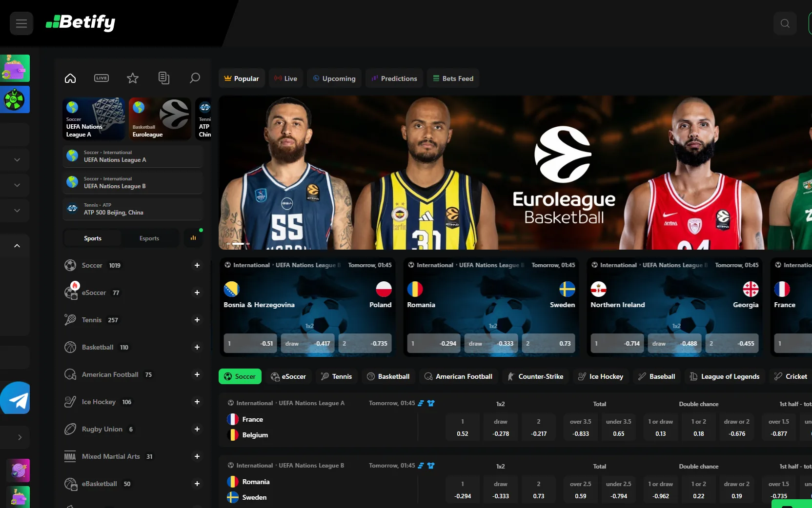The height and width of the screenshot is (508, 812).
Task: Open the Predictions tab
Action: click(x=394, y=78)
